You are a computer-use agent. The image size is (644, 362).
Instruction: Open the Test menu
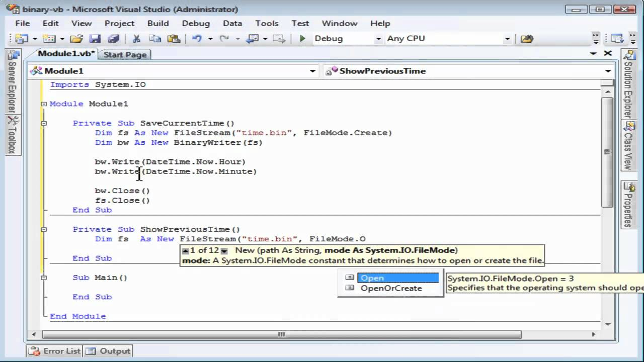[300, 23]
